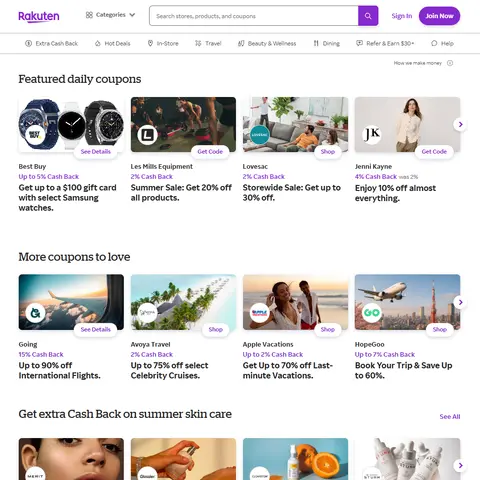480x480 pixels.
Task: Click Book Your Trip & Save text
Action: pos(404,370)
